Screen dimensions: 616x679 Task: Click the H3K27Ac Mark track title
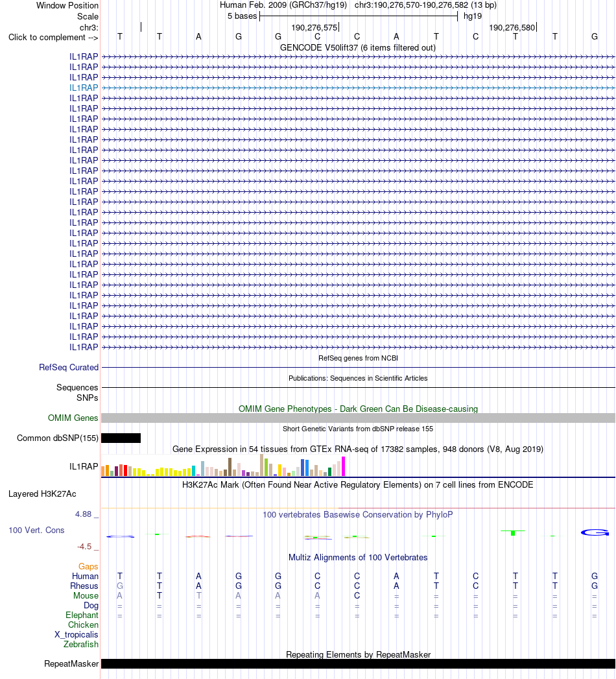coord(358,485)
